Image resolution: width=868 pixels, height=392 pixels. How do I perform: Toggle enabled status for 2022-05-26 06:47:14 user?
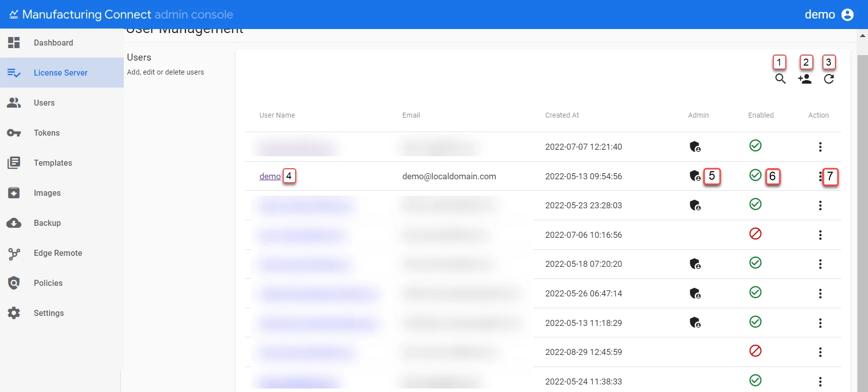755,292
